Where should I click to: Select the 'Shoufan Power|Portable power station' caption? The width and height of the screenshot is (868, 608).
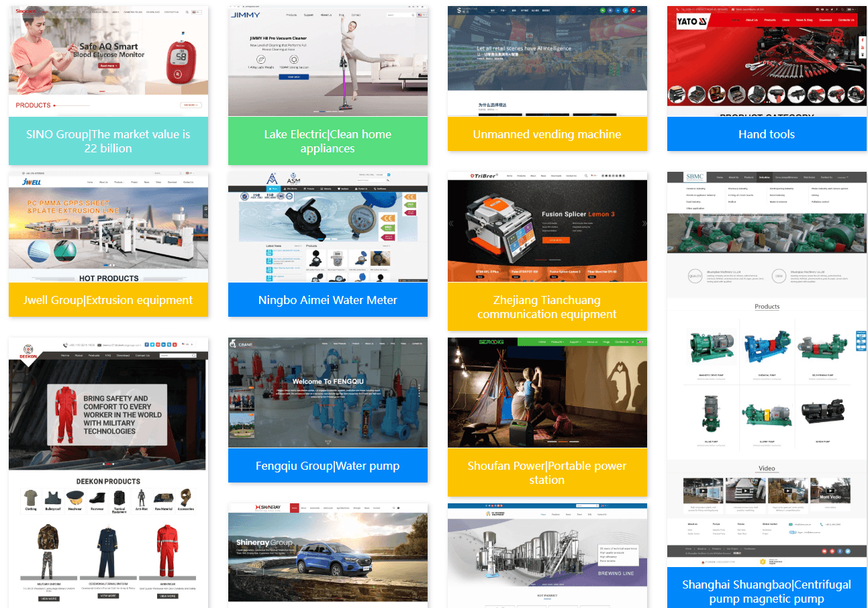(547, 472)
